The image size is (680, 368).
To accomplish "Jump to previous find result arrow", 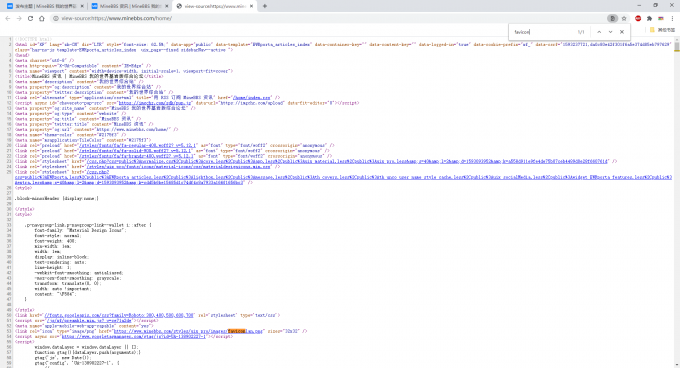I will (x=599, y=32).
